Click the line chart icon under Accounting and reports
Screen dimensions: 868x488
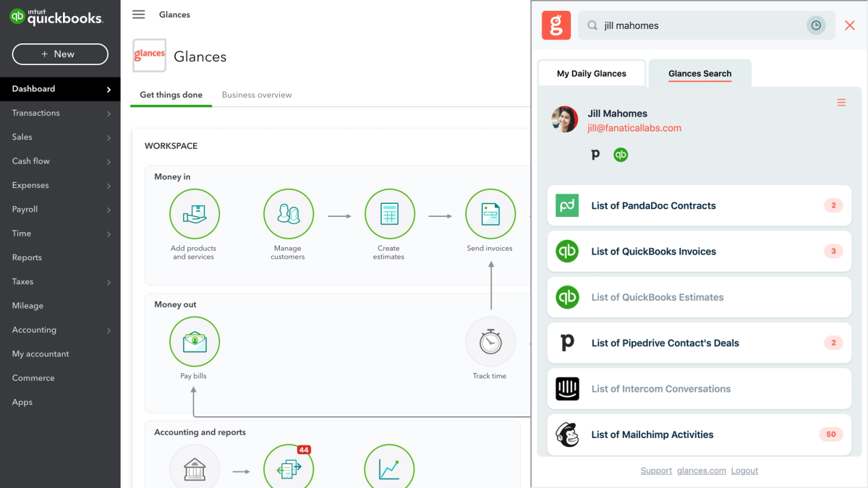coord(389,468)
